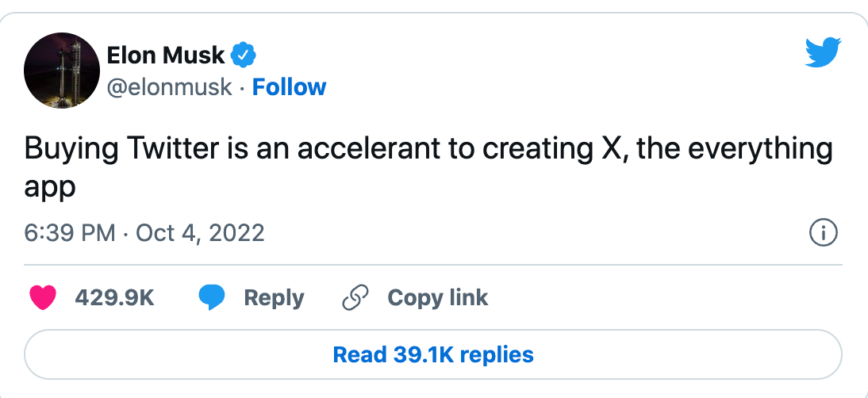Click the 6:39 PM time stamp
Image resolution: width=868 pixels, height=398 pixels.
tap(69, 233)
